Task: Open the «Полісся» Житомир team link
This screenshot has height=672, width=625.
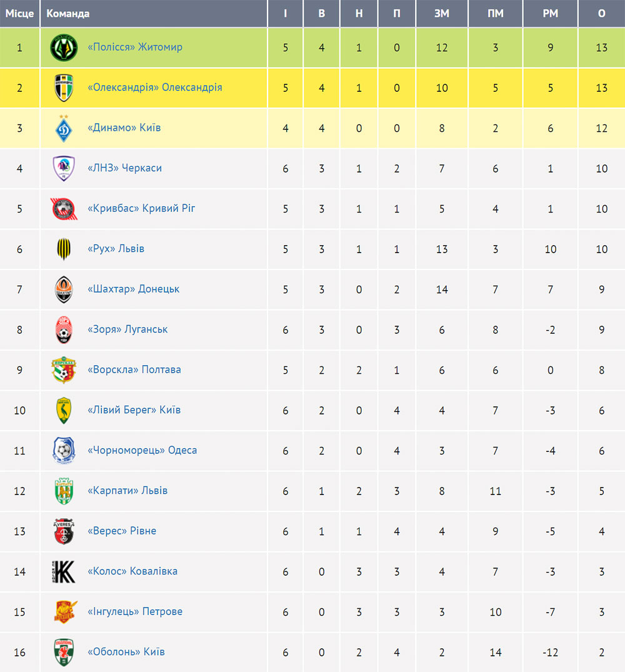Action: tap(135, 47)
